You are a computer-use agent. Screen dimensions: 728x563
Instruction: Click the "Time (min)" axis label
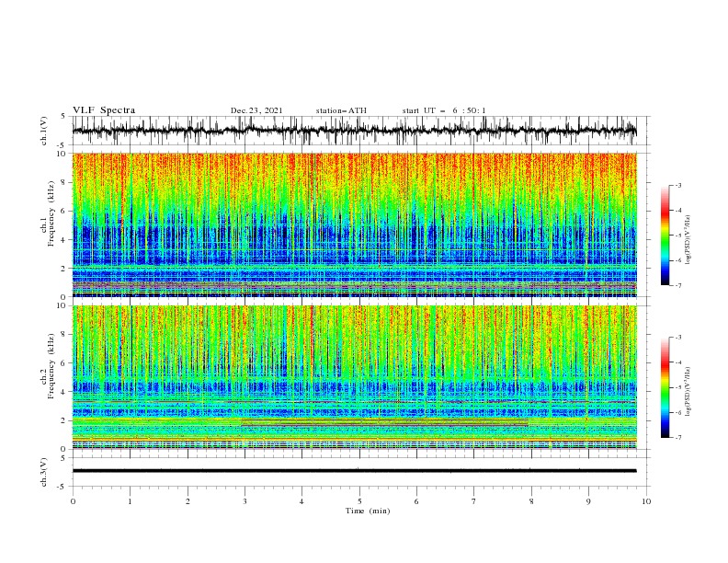pyautogui.click(x=368, y=511)
